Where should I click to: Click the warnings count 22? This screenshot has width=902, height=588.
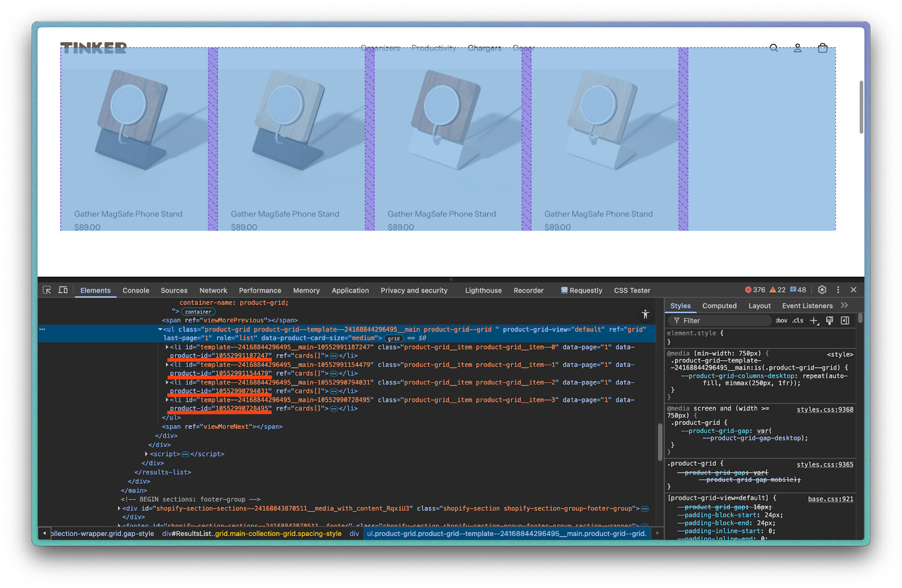pyautogui.click(x=777, y=290)
